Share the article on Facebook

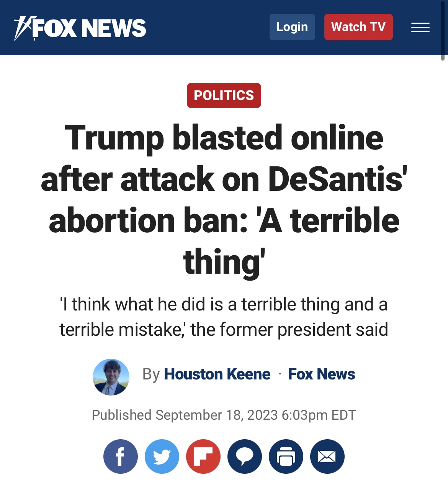(121, 457)
